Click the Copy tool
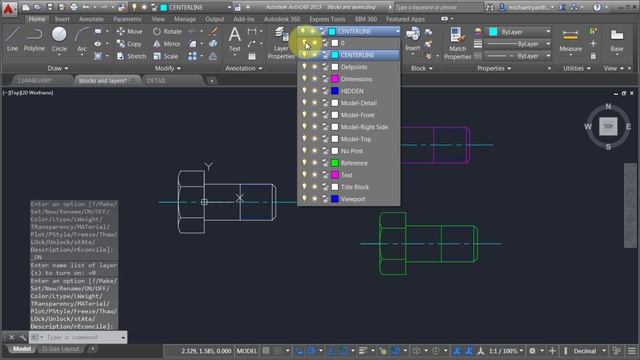 coord(129,44)
